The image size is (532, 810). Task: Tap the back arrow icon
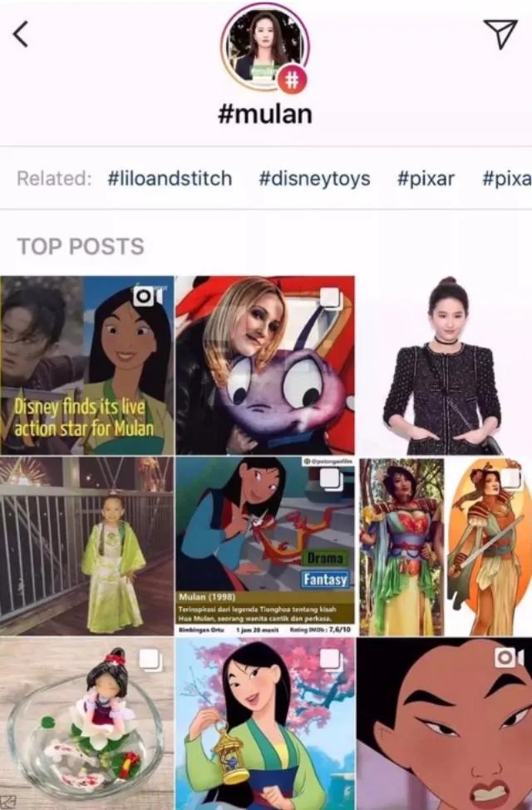point(20,35)
